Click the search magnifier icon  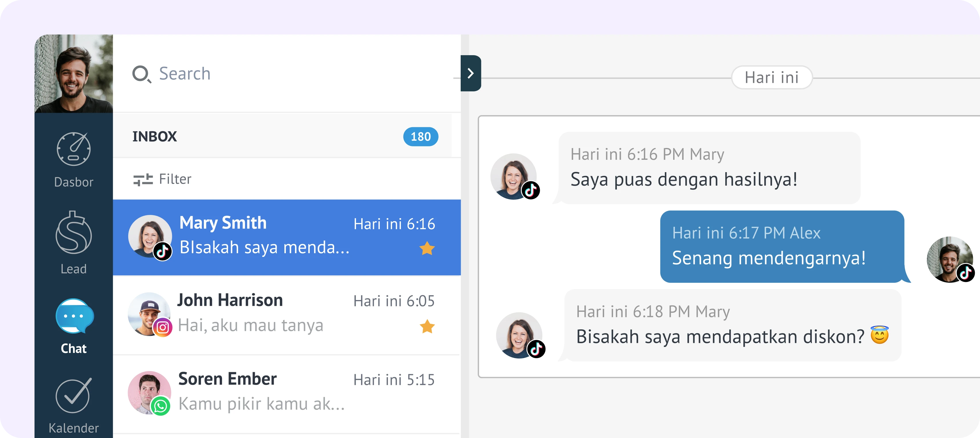pos(141,74)
